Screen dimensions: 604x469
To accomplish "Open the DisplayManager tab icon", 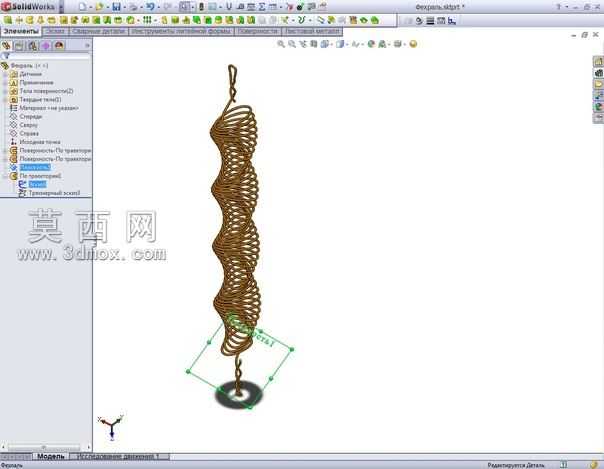I will click(x=59, y=46).
